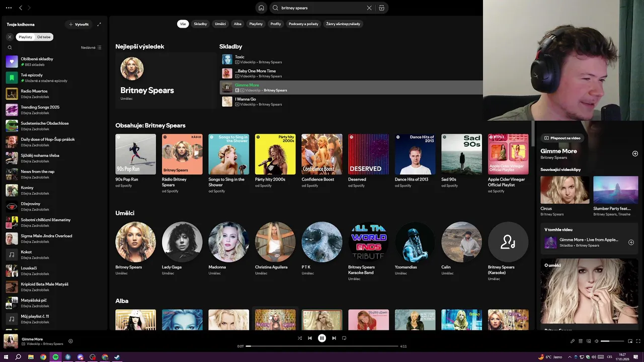Pause playback with the main button
Screen dimensions: 644x362
click(322, 338)
